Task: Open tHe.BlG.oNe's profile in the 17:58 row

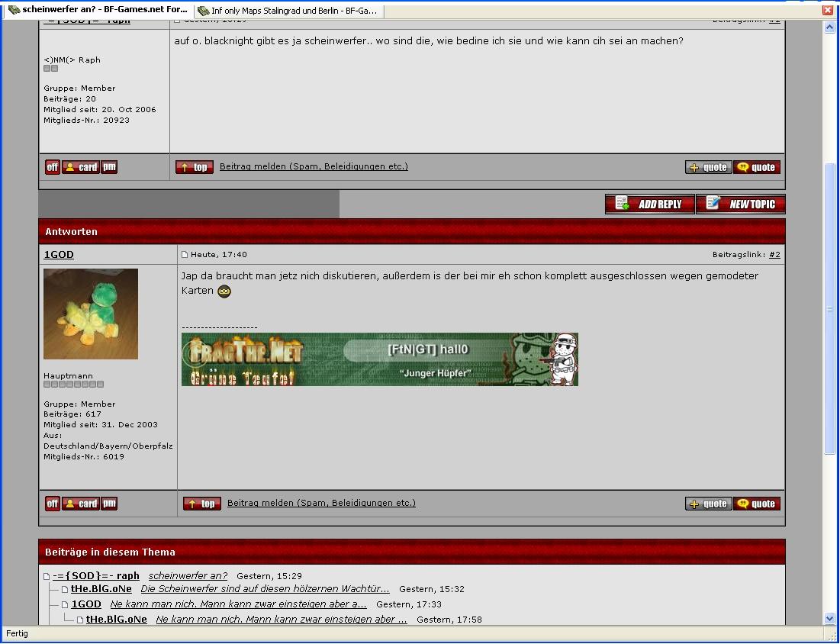Action: click(117, 620)
